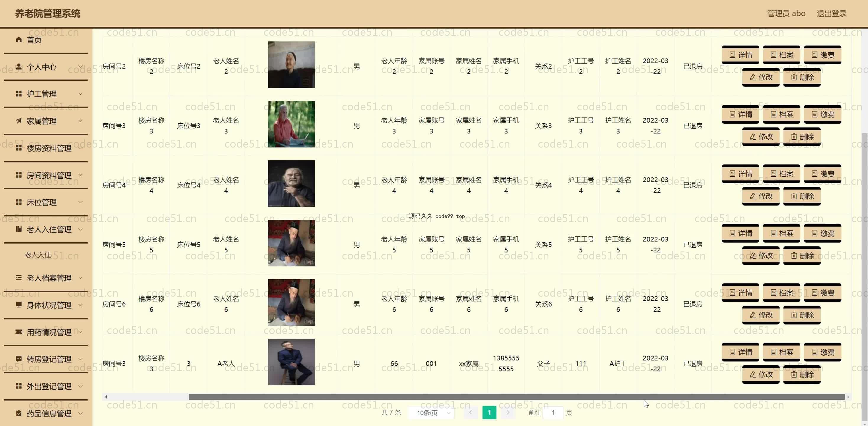This screenshot has height=426, width=868.
Task: Click the left arrow of horizontal scrollbar
Action: [x=106, y=397]
